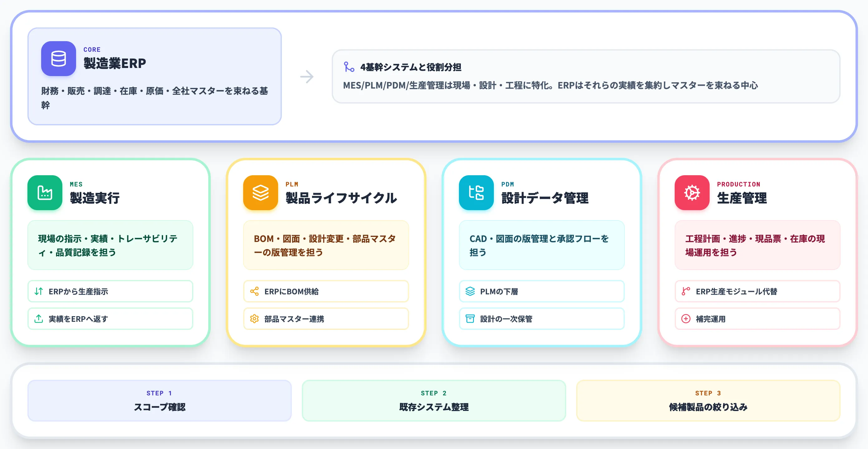Select the ERP生産モジュール代替 chip

coord(757,291)
